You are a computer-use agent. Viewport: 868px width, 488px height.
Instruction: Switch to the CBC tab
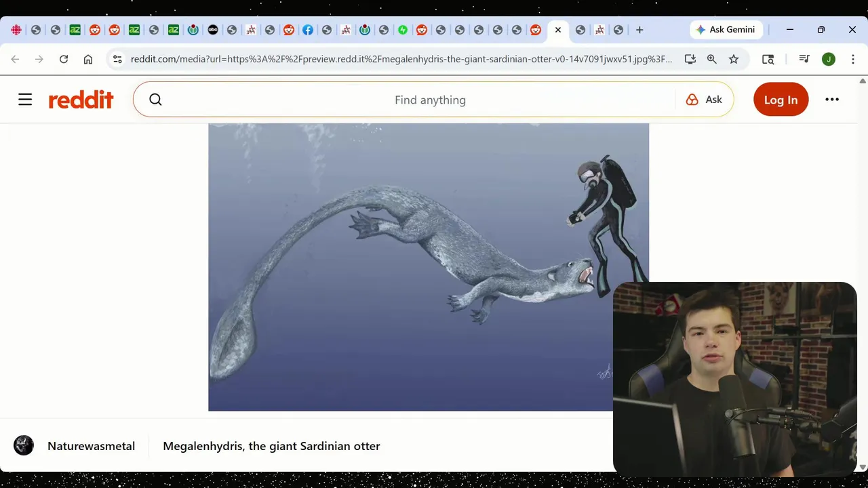(x=16, y=30)
